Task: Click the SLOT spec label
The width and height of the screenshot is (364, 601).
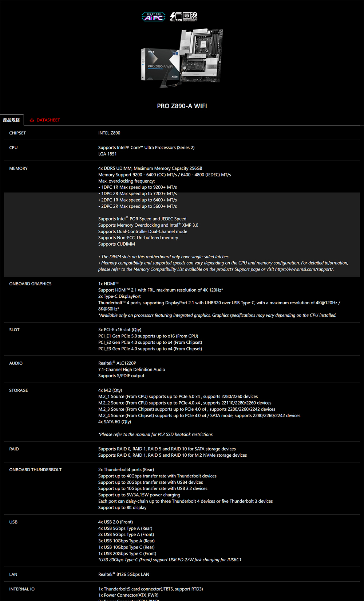Action: tap(15, 330)
